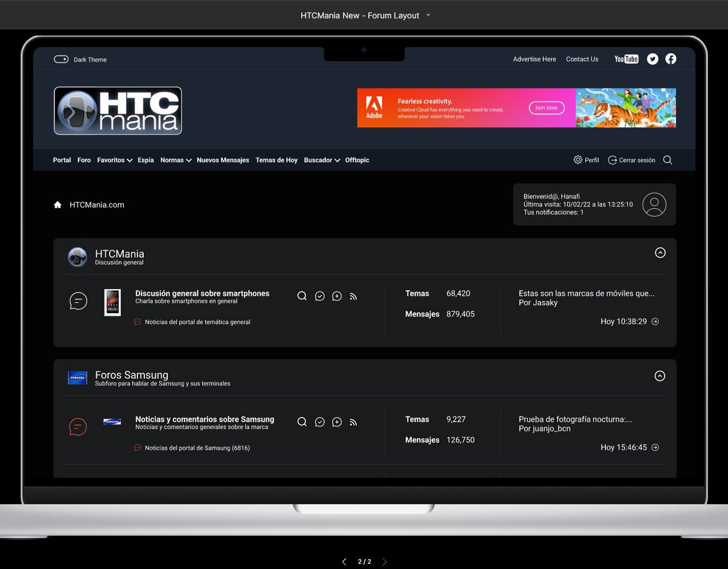
Task: Open the HTCMania.com breadcrumb link
Action: (97, 205)
